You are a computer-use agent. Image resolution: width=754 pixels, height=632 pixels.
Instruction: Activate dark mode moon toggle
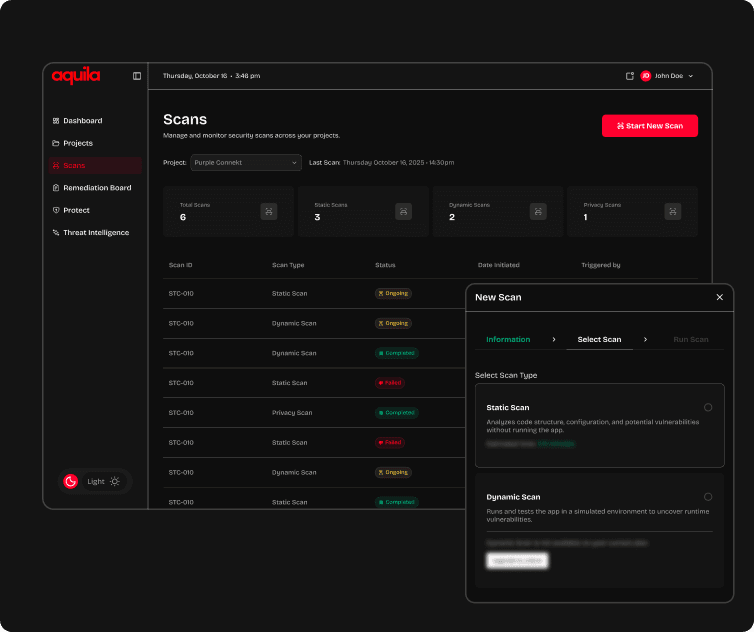[71, 481]
